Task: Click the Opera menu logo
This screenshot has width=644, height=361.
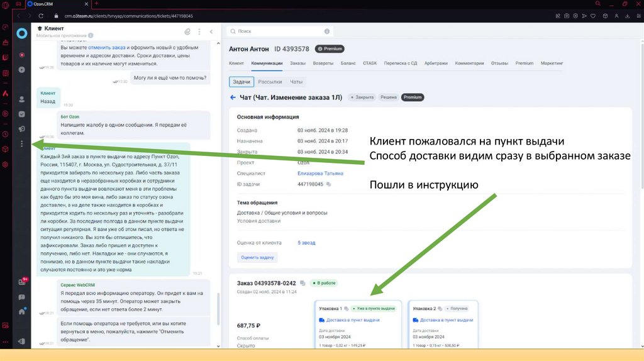Action: coord(5,5)
